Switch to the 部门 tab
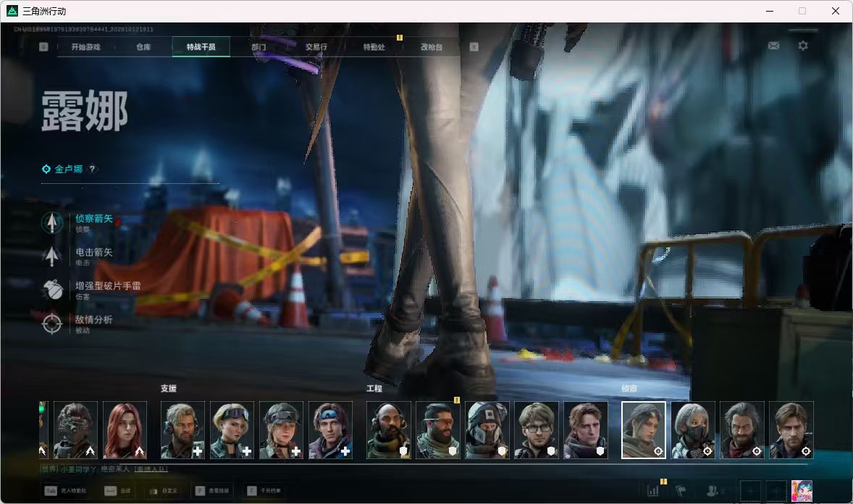The height and width of the screenshot is (504, 853). (x=259, y=47)
